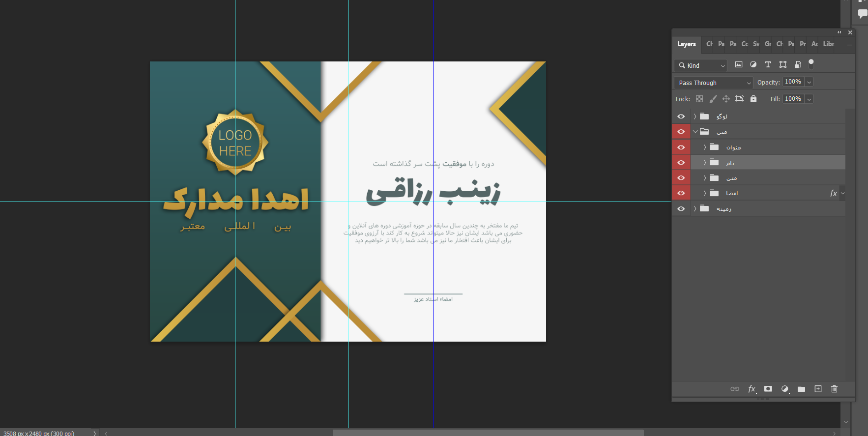Open the fx layer style menu

[752, 389]
